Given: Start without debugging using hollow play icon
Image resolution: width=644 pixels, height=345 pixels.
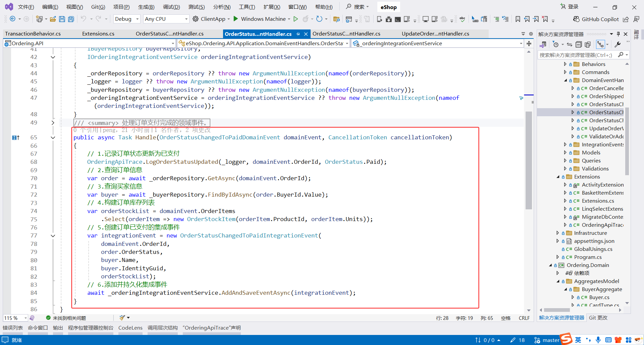Looking at the screenshot, I should (296, 19).
